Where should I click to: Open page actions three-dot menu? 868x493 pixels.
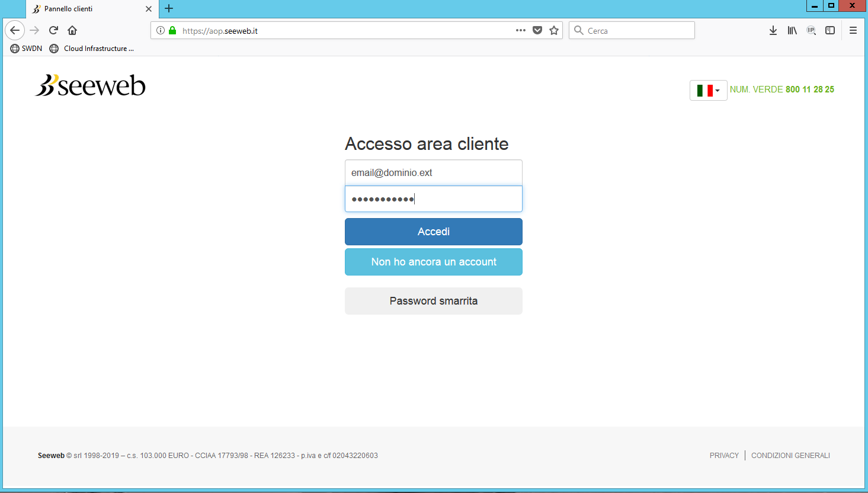[521, 30]
